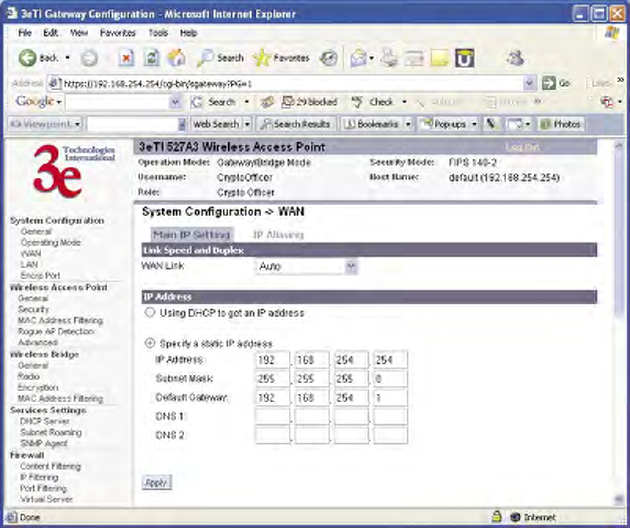The height and width of the screenshot is (528, 630).
Task: Stop page loading with the Stop icon
Action: 126,58
